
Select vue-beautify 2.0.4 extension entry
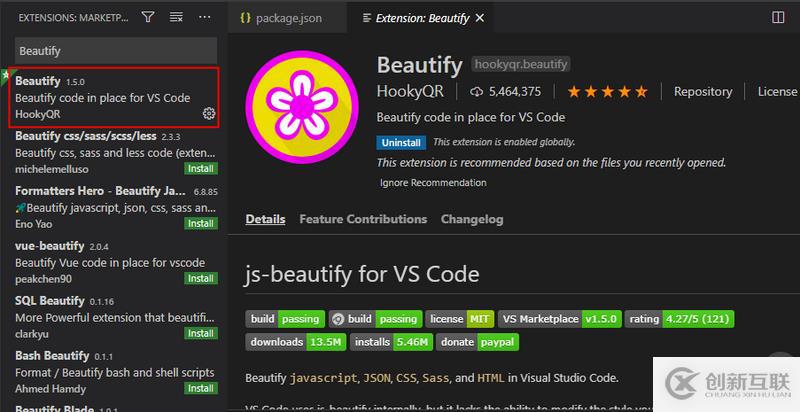tap(114, 263)
